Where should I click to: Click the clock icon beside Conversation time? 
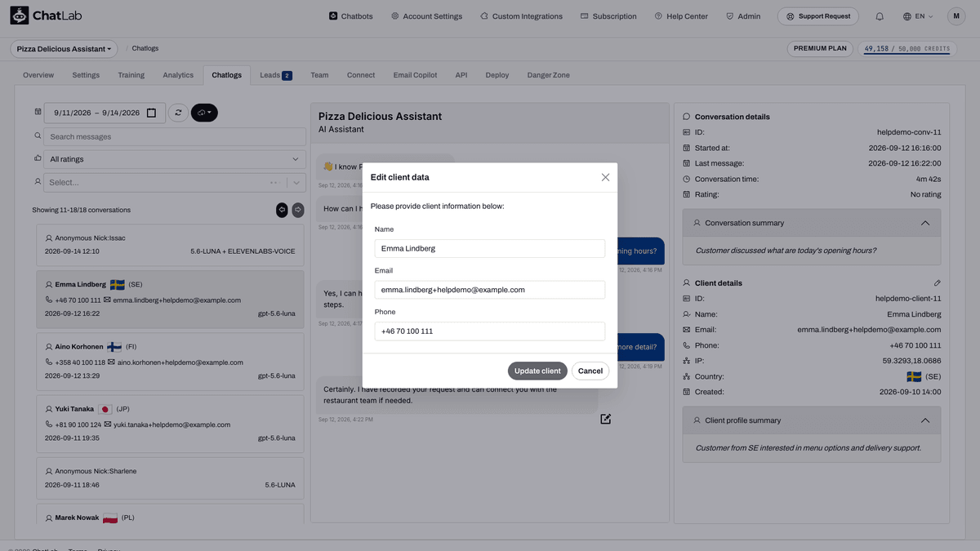687,179
